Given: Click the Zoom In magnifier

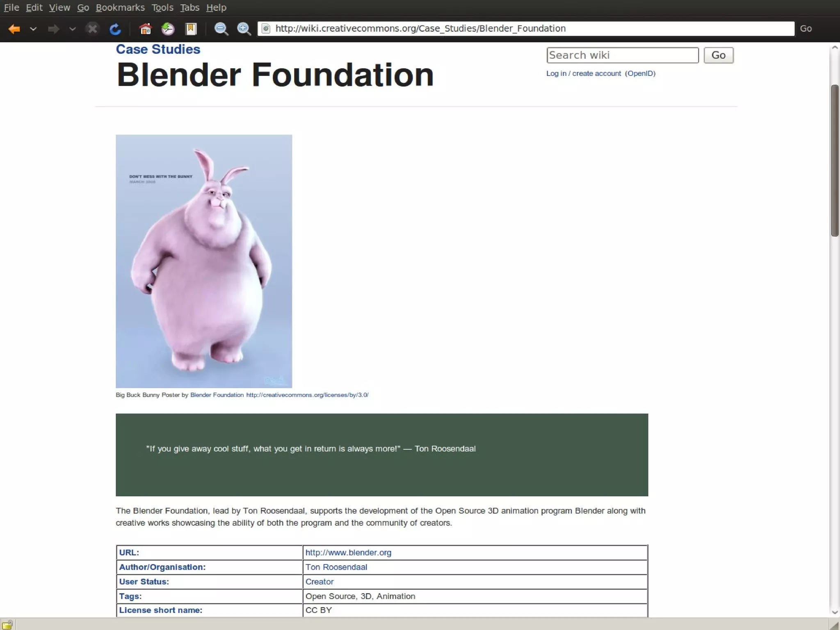Looking at the screenshot, I should pyautogui.click(x=244, y=29).
